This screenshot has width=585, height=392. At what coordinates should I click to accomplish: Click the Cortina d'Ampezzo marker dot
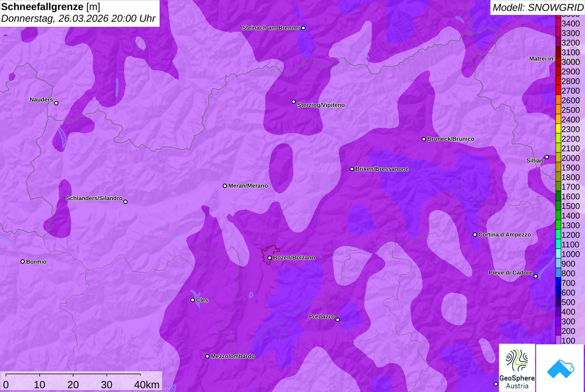[475, 235]
